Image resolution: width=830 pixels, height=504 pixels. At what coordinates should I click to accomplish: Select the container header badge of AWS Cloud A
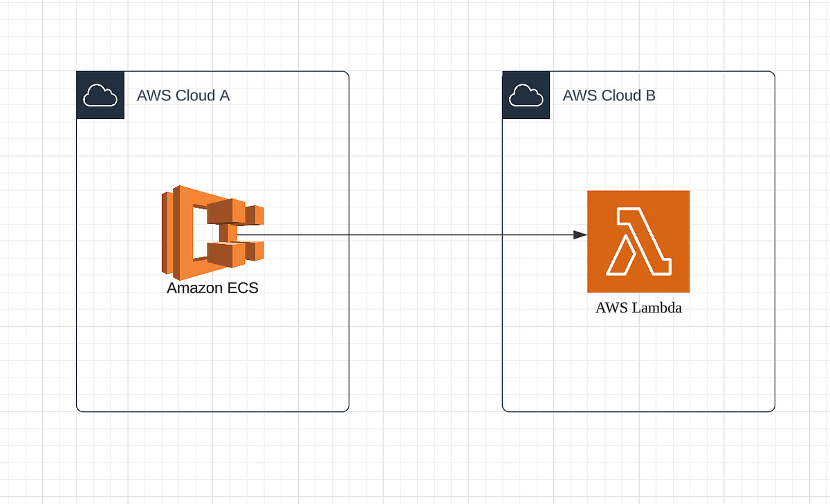click(100, 95)
